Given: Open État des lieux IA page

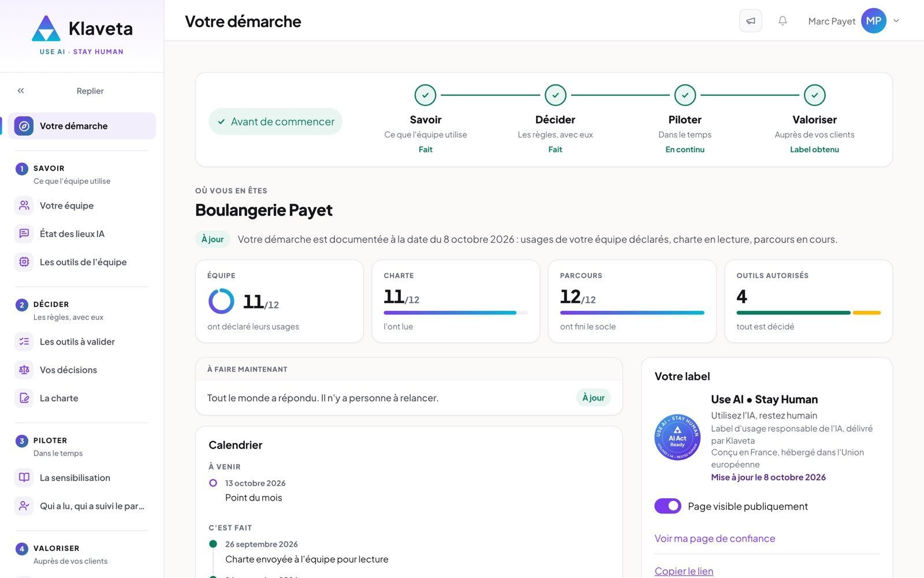Looking at the screenshot, I should pos(82,234).
